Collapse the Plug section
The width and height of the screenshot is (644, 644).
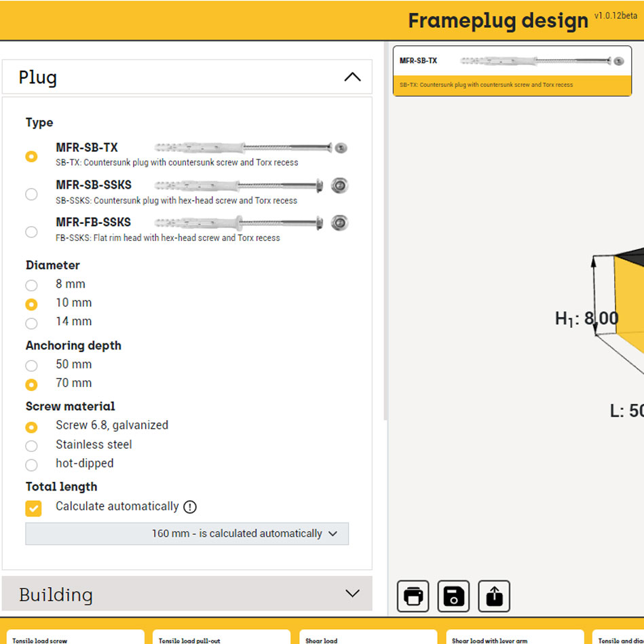point(352,77)
